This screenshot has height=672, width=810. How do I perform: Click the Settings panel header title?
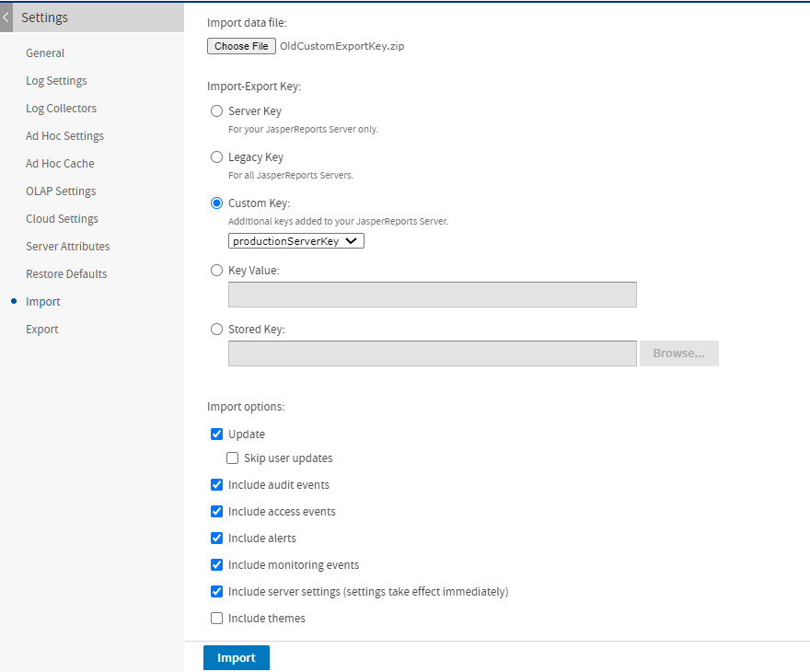44,17
